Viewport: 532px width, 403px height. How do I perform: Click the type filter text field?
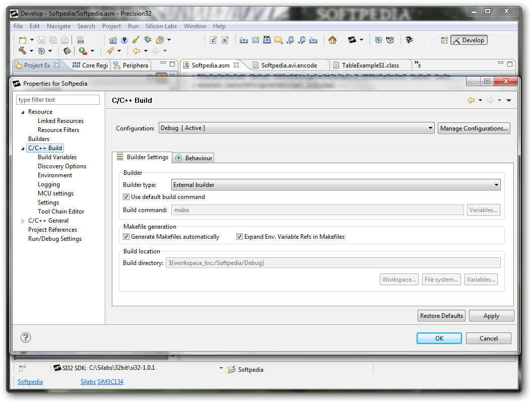pyautogui.click(x=57, y=100)
